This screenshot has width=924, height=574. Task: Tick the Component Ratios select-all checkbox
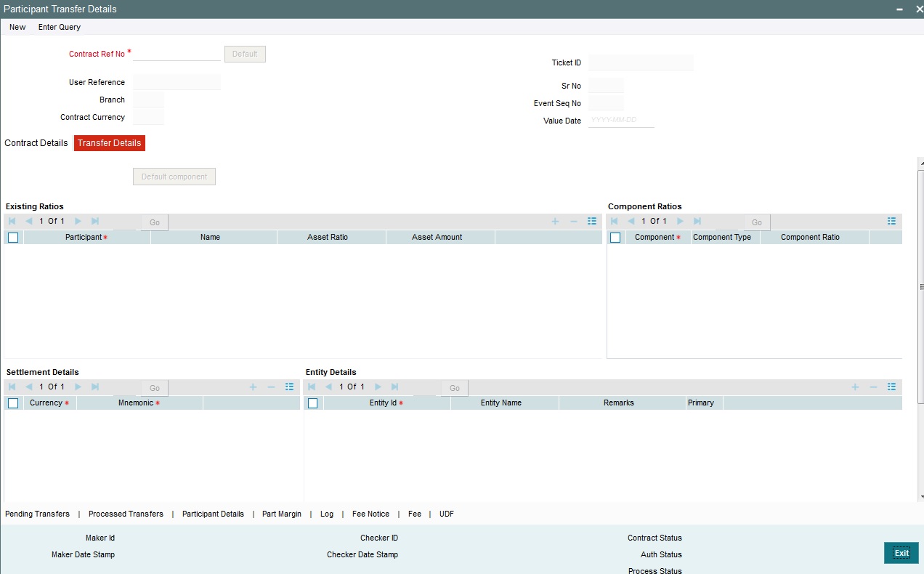[615, 237]
